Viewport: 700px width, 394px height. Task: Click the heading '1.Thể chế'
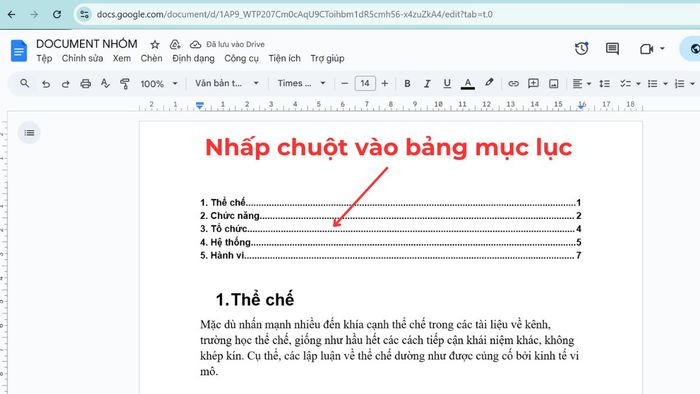coord(254,299)
